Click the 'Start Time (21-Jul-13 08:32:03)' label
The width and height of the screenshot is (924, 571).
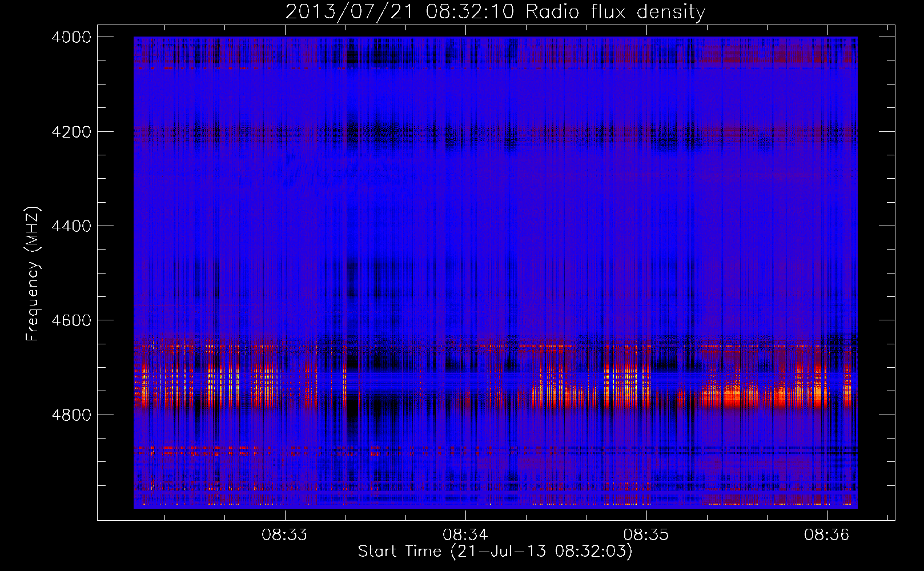tap(495, 552)
